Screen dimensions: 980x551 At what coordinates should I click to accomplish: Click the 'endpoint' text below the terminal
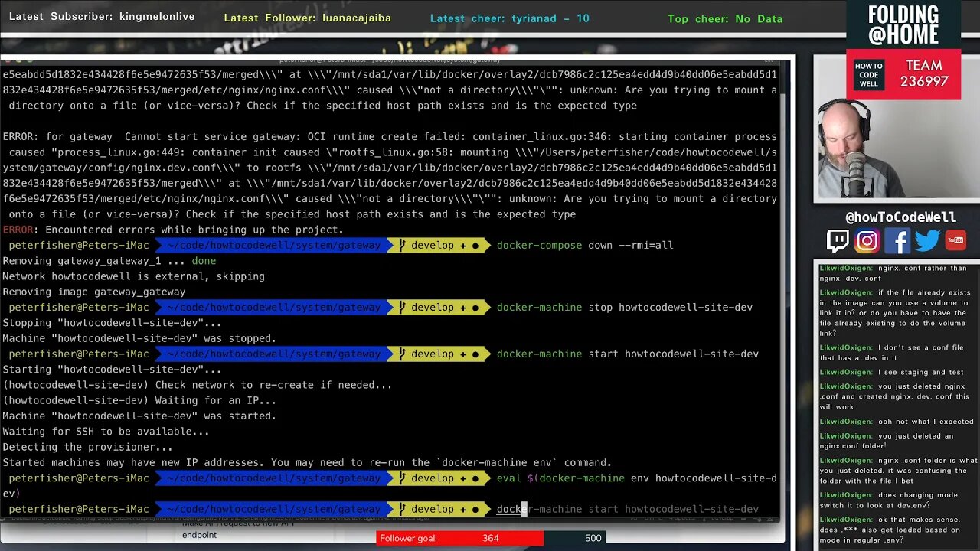pyautogui.click(x=199, y=535)
